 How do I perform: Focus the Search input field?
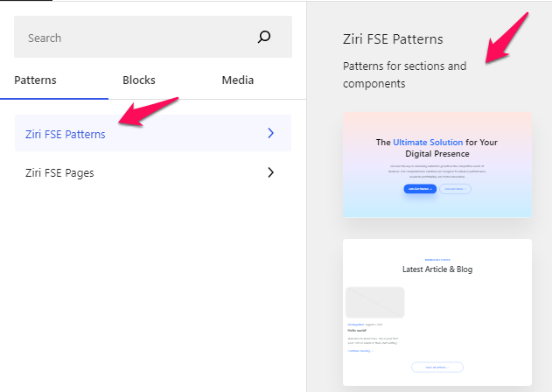coord(153,37)
